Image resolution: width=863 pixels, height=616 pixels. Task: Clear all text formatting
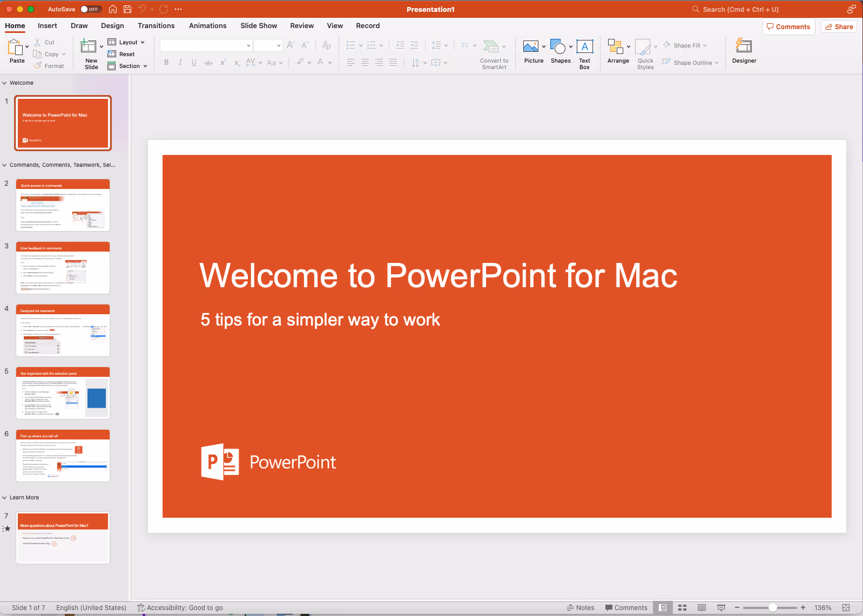[326, 45]
